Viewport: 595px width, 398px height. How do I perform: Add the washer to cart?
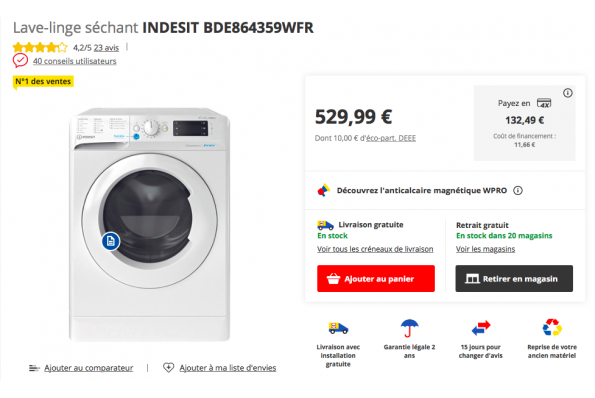[x=376, y=278]
